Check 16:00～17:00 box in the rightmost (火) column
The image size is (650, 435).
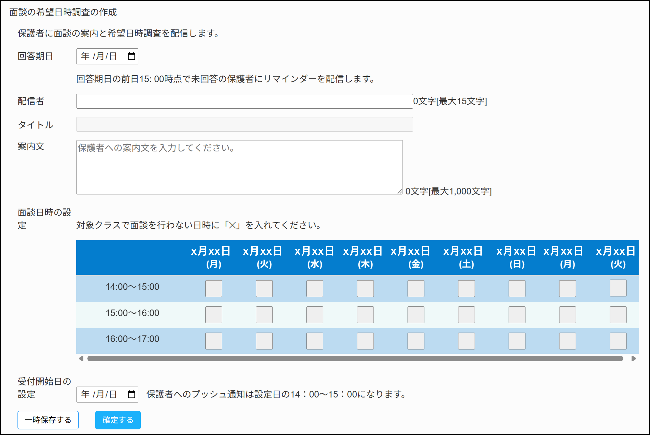(x=618, y=340)
